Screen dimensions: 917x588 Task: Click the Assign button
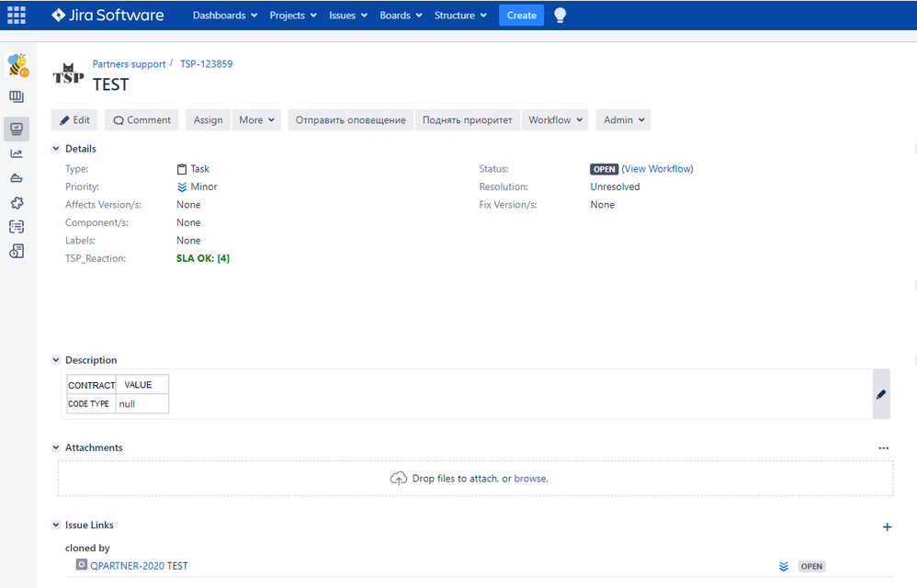pos(209,119)
